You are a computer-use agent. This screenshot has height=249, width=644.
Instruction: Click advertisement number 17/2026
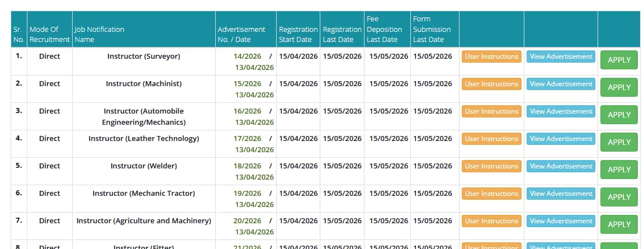tap(247, 138)
